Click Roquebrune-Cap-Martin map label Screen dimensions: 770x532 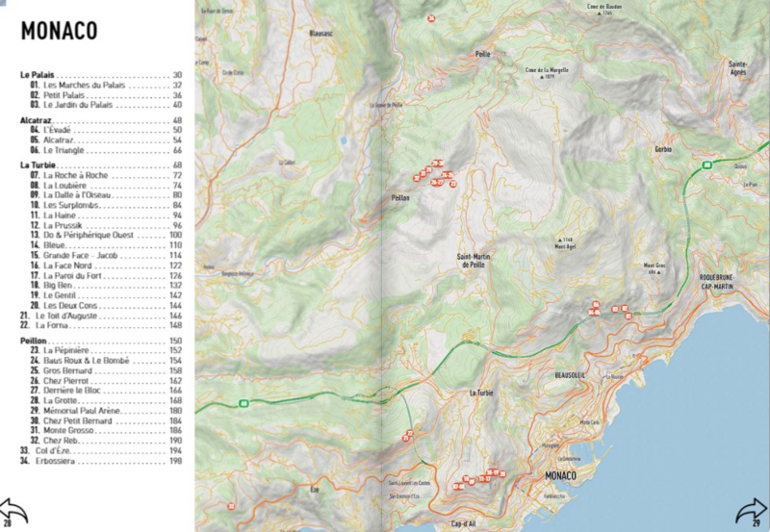(x=716, y=282)
